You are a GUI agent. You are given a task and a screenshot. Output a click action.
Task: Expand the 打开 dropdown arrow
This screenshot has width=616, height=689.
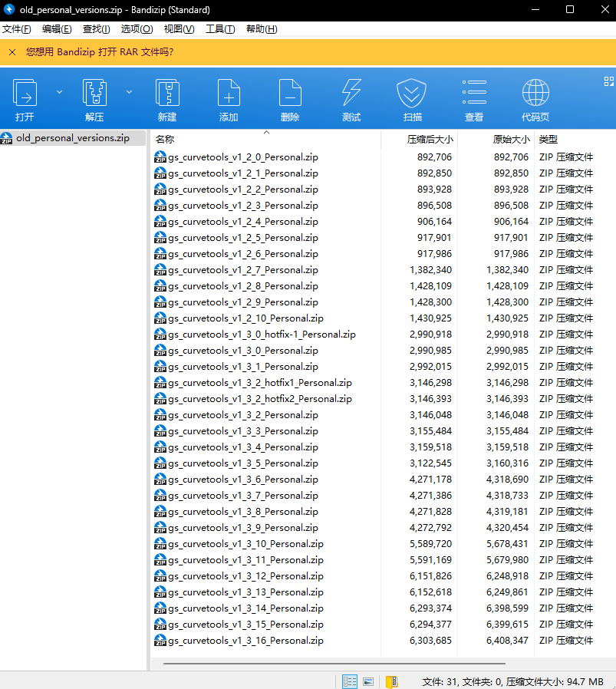point(59,92)
